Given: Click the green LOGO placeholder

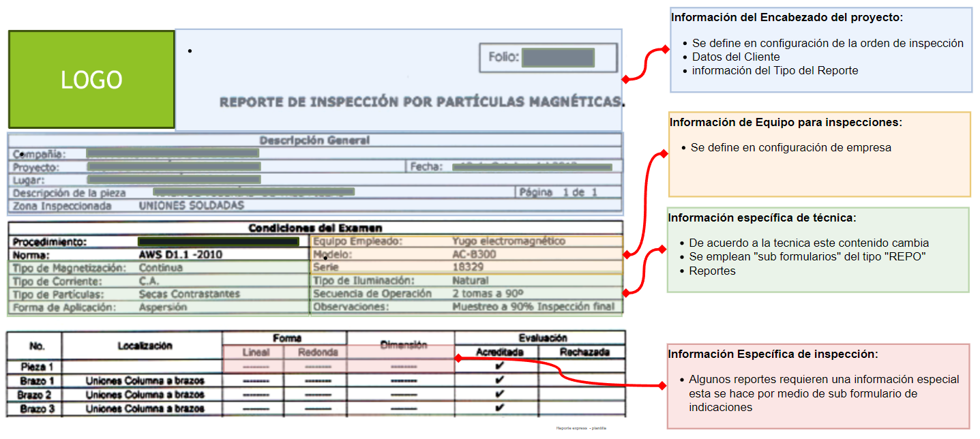Looking at the screenshot, I should (x=91, y=80).
